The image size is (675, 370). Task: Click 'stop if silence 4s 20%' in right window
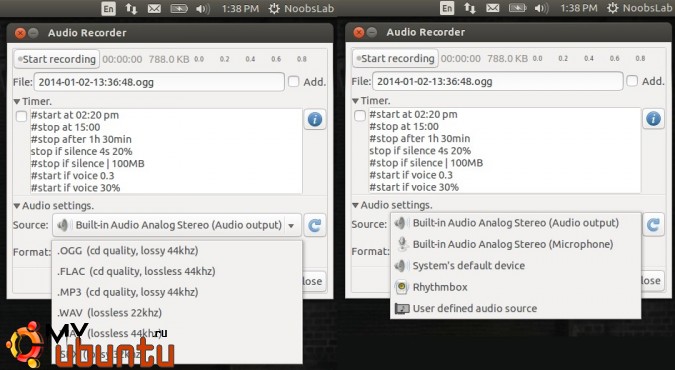[420, 151]
